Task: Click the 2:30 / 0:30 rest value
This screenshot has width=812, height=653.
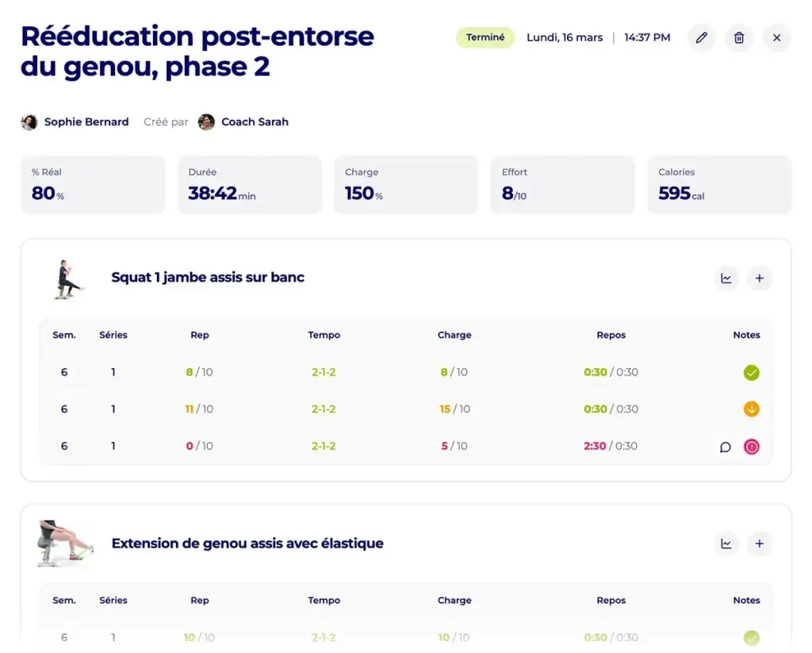Action: (611, 446)
